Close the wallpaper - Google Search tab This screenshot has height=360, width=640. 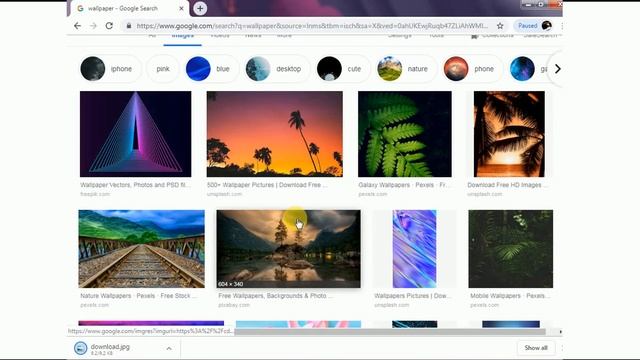coord(181,8)
